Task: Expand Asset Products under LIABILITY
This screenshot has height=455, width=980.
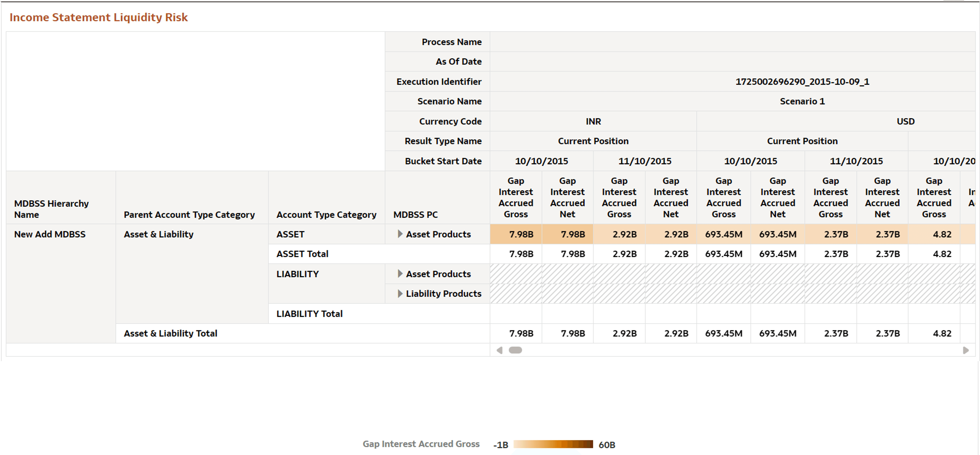Action: [400, 274]
